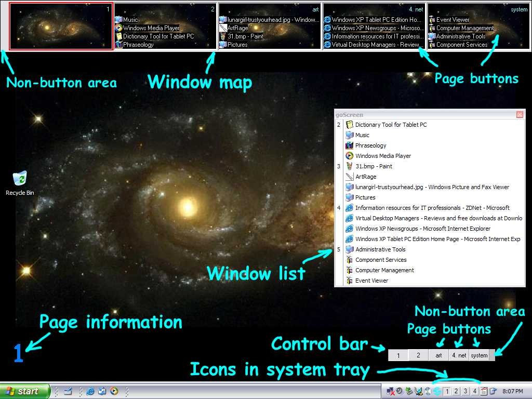
Task: Select 31.bmp - Paint in window map art page
Action: click(x=241, y=36)
